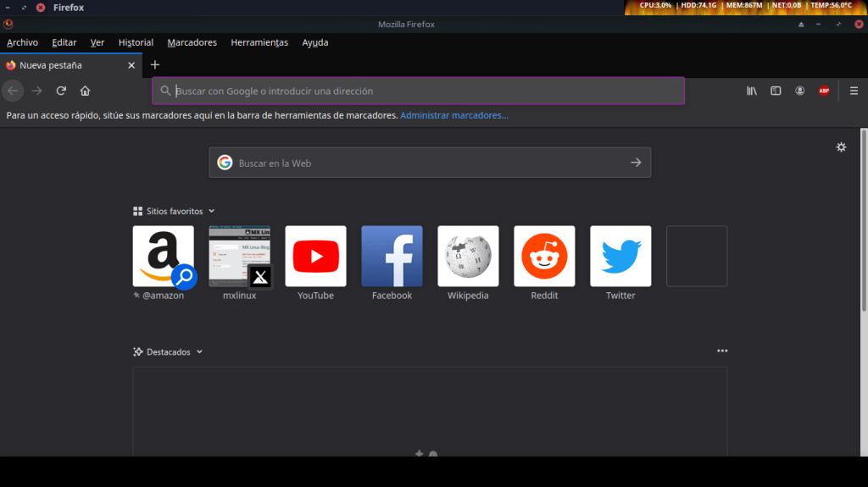This screenshot has height=487, width=868.
Task: Reload the page with the refresh icon
Action: [61, 91]
